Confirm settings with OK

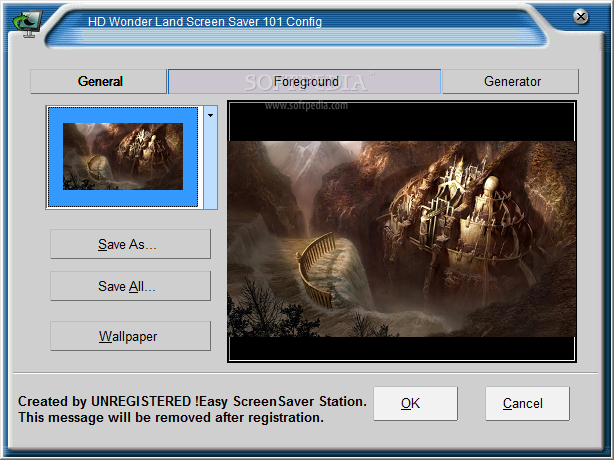click(x=415, y=404)
